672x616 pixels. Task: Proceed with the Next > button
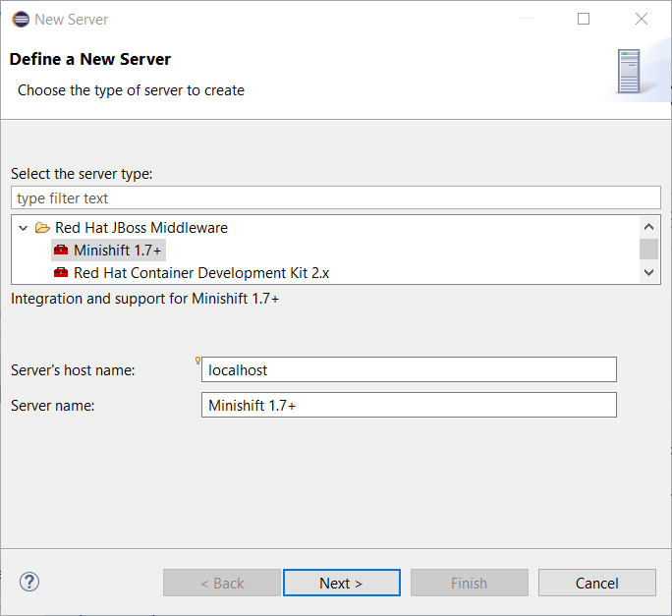(x=341, y=583)
